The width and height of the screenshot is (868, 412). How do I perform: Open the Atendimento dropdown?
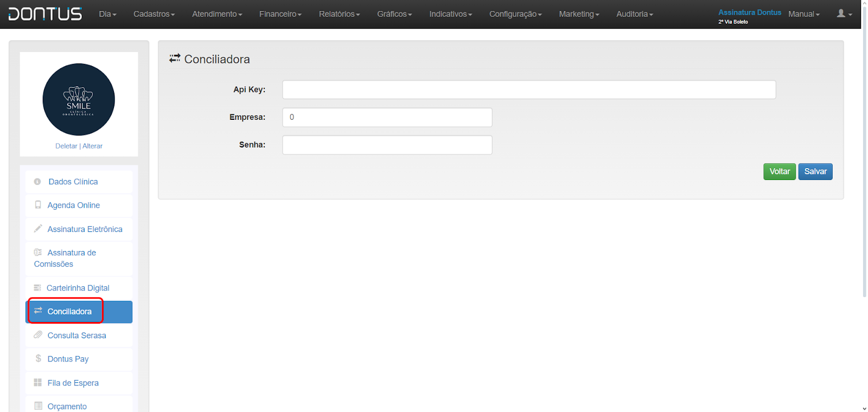click(x=217, y=14)
